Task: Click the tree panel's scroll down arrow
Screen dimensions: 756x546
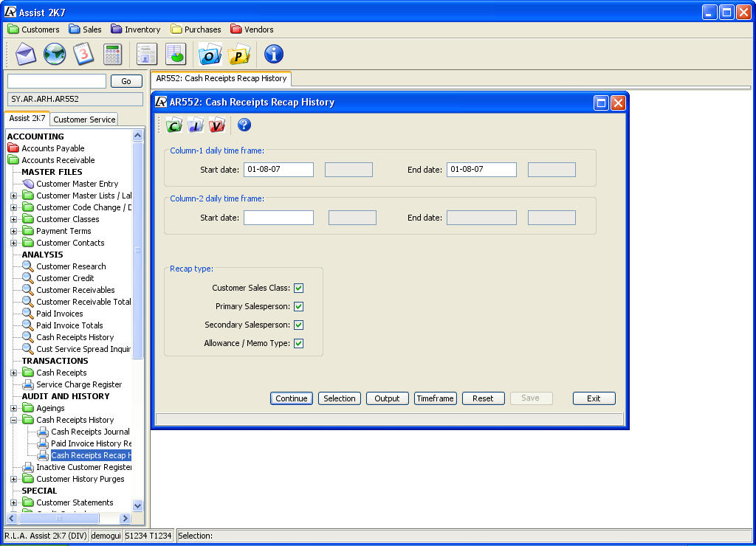Action: click(137, 505)
